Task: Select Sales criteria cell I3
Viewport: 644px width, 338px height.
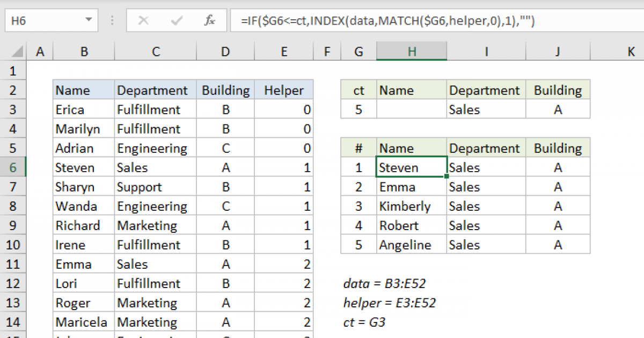Action: (x=486, y=109)
